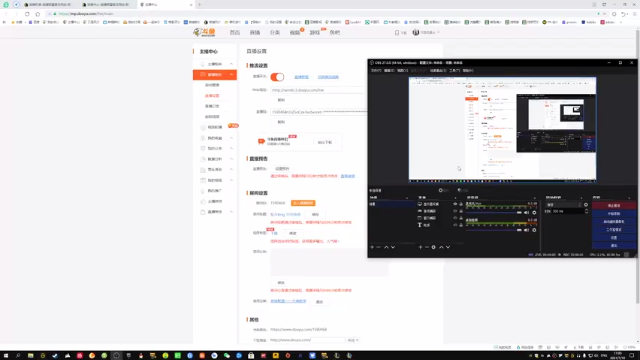Open the first menu in OBS menu bar
This screenshot has height=360, width=640.
pos(376,71)
